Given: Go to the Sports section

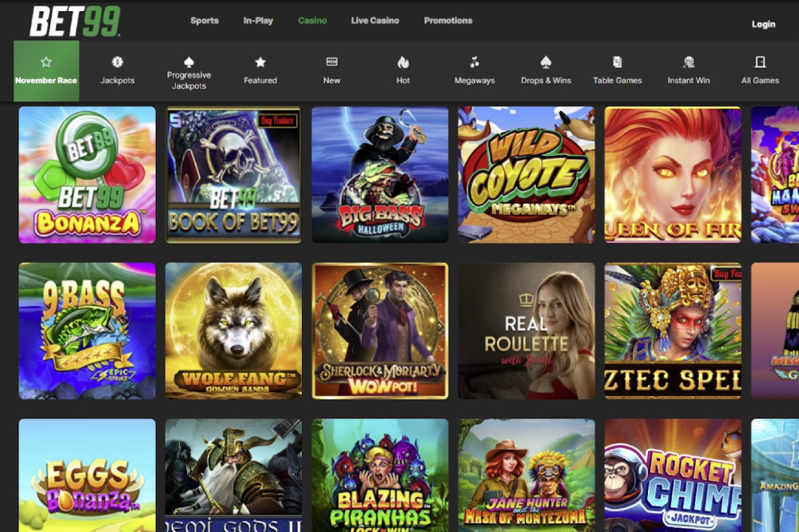Looking at the screenshot, I should coord(205,21).
